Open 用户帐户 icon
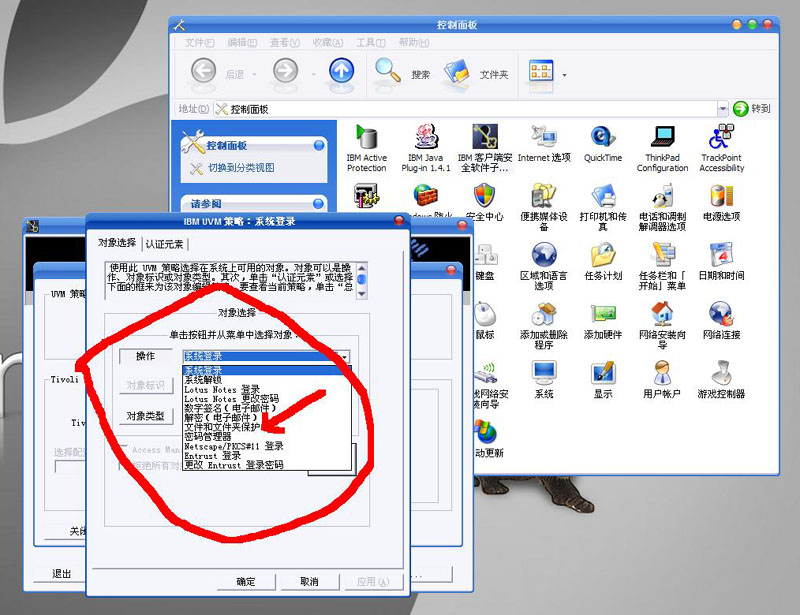The image size is (800, 615). tap(662, 379)
